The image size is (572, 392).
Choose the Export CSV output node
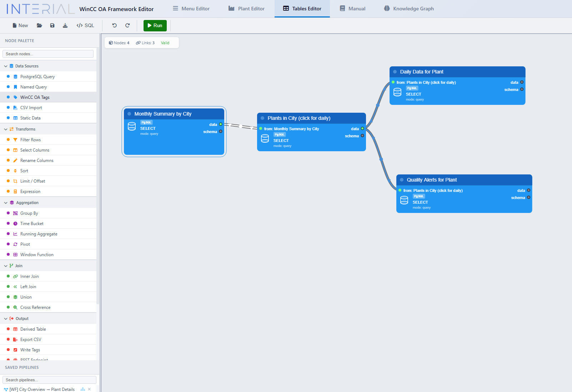click(x=31, y=339)
